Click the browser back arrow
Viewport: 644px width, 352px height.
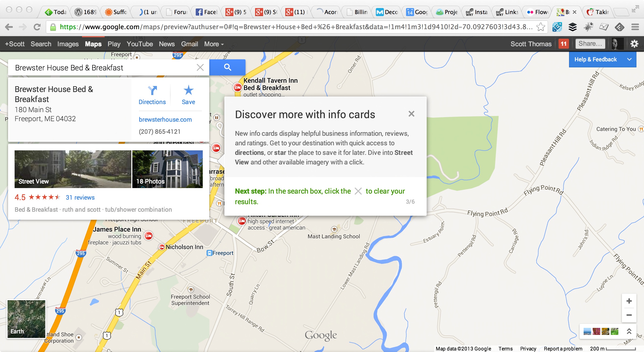pos(9,27)
